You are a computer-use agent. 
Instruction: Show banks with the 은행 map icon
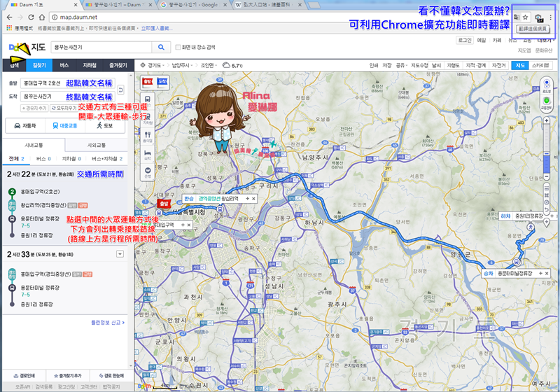point(148,171)
